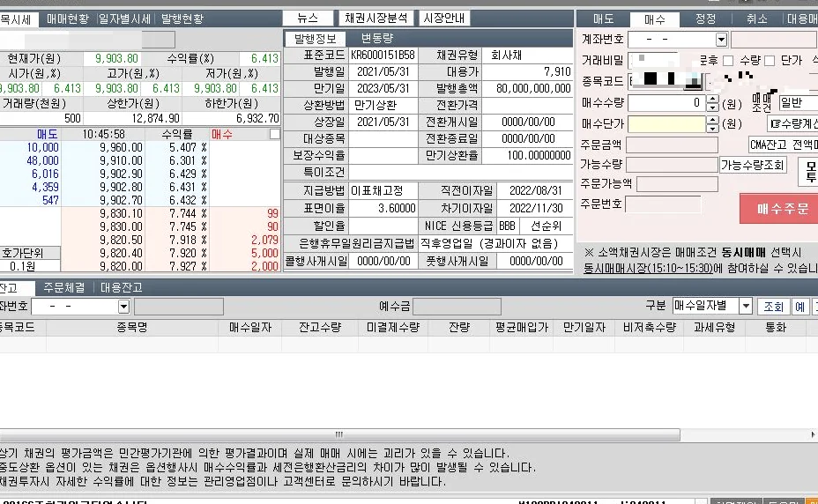Open the 계좌번호 dropdown in the order panel

721,40
